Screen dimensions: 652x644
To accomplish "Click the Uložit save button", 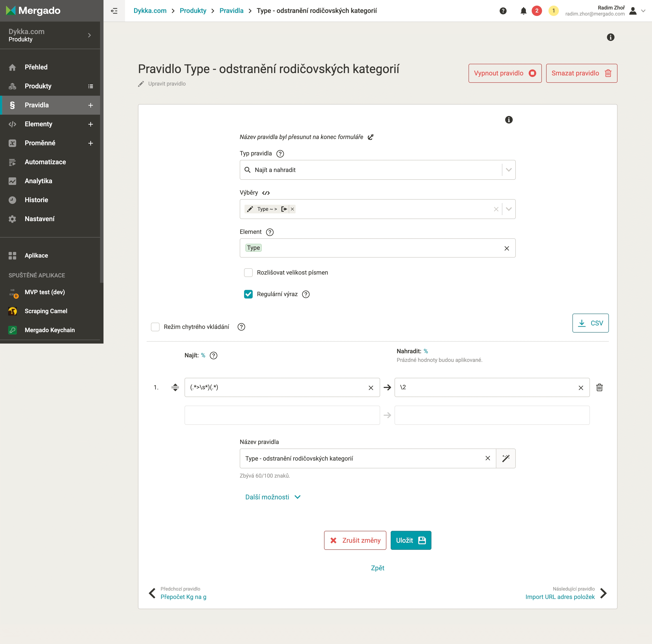I will click(x=411, y=540).
